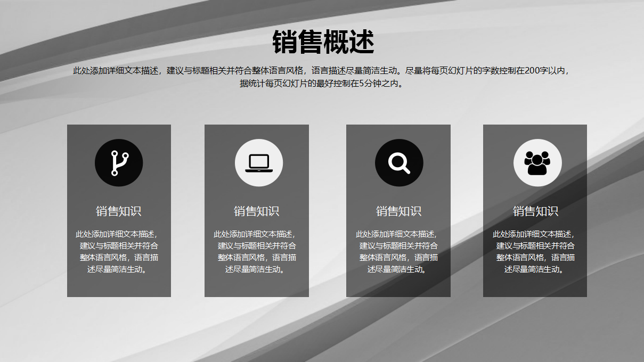Click the introductory paragraph under the title

[322, 76]
